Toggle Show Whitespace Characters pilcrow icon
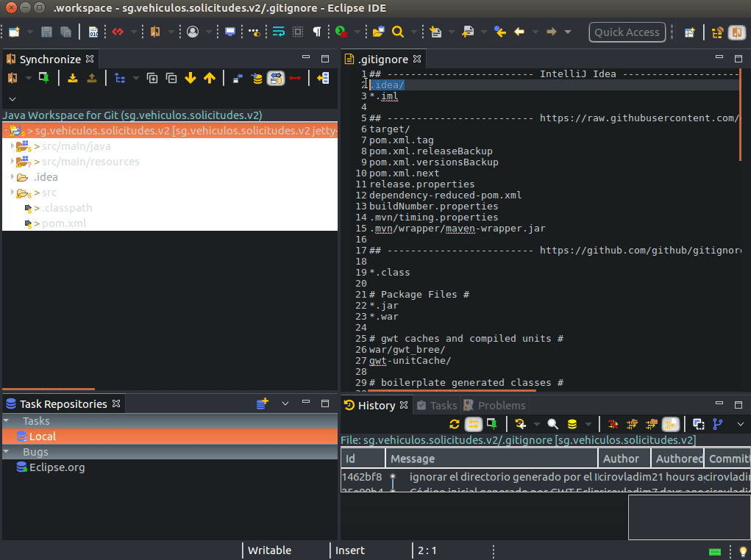Image resolution: width=751 pixels, height=560 pixels. 317,32
